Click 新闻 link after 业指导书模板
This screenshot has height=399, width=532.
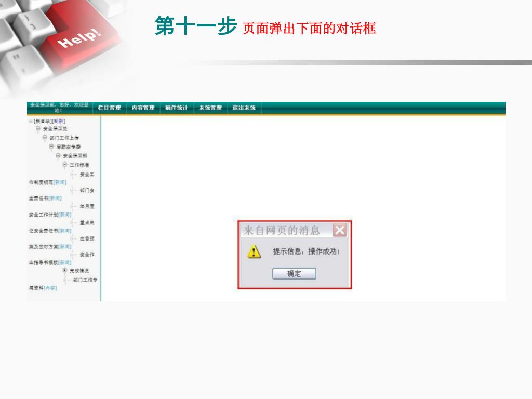65,262
